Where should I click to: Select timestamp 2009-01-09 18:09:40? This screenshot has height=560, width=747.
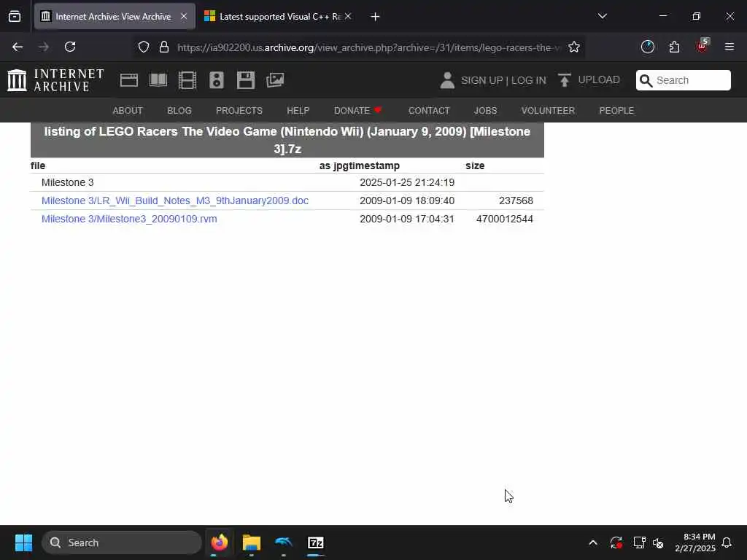coord(407,201)
